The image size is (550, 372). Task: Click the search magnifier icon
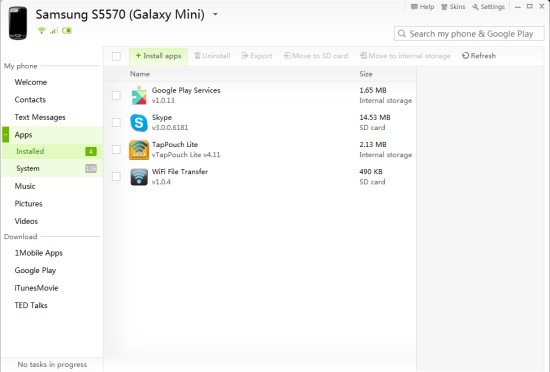402,34
